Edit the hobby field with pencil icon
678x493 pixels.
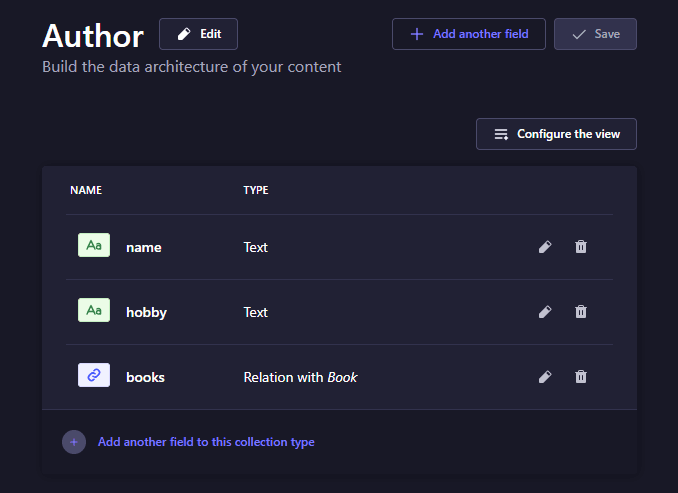(545, 312)
